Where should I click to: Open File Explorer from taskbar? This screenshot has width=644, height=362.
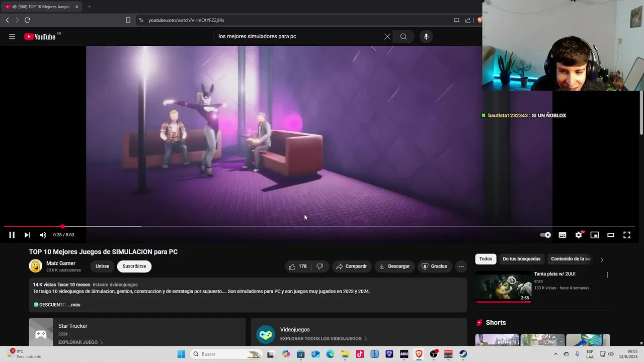[x=345, y=354]
